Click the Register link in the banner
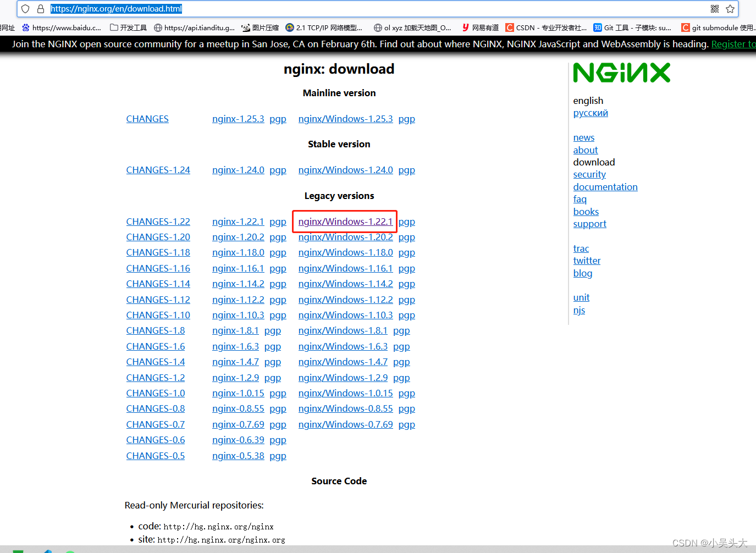756x553 pixels. [x=733, y=44]
